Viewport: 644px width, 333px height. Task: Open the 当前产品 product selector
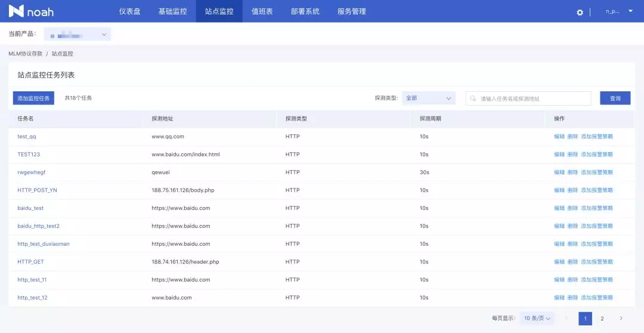coord(77,35)
